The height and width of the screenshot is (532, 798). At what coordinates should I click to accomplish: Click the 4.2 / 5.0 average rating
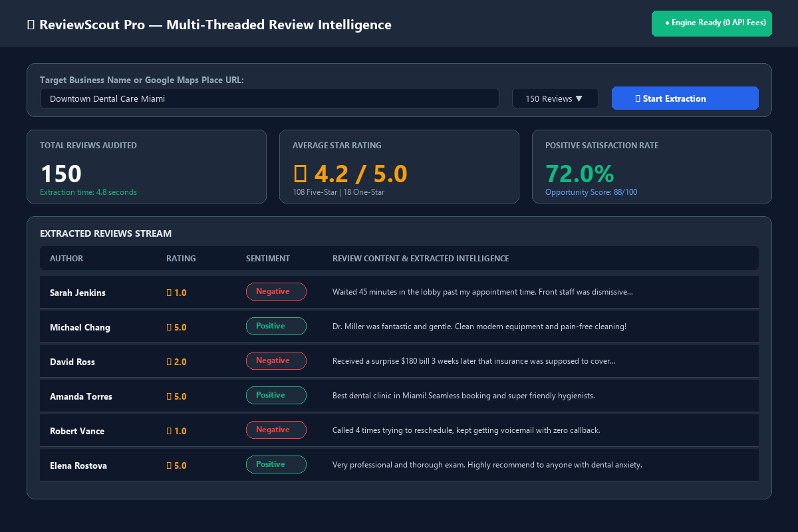coord(350,174)
